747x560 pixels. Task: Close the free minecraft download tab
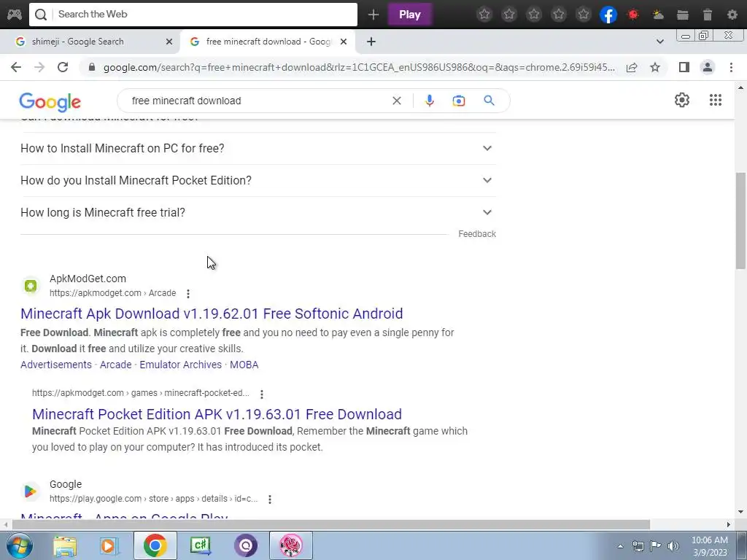click(344, 42)
